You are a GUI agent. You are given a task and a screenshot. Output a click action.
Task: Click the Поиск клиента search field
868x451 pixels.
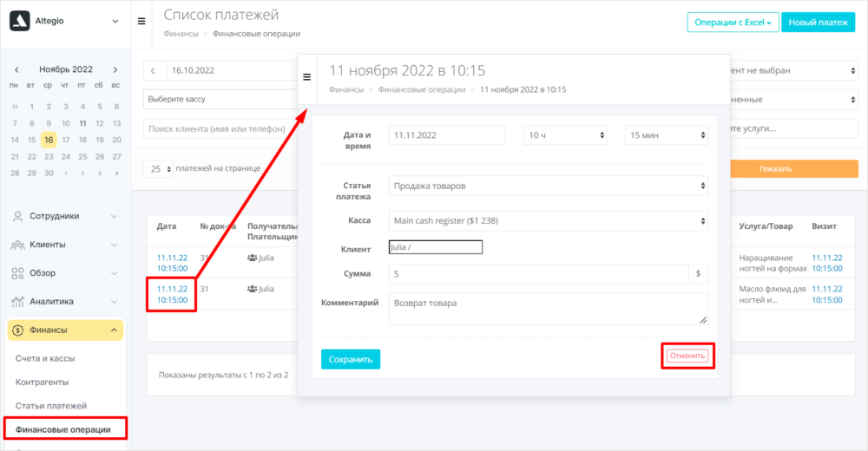click(x=220, y=129)
